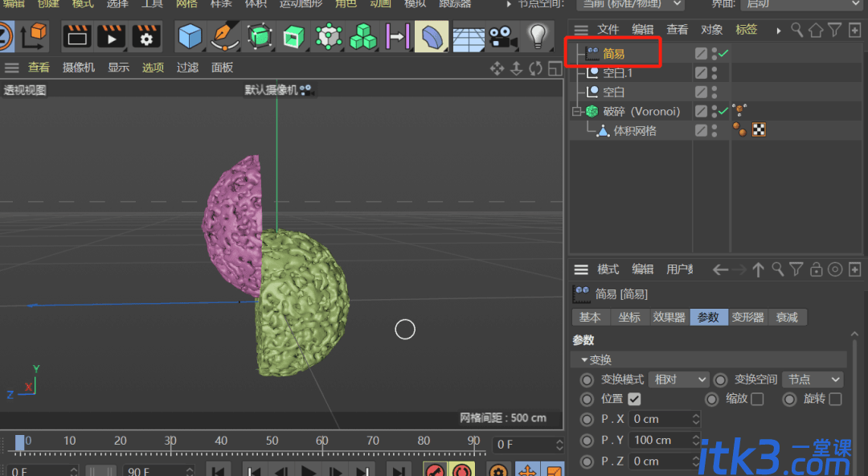Toggle active view maximize icon

point(555,68)
